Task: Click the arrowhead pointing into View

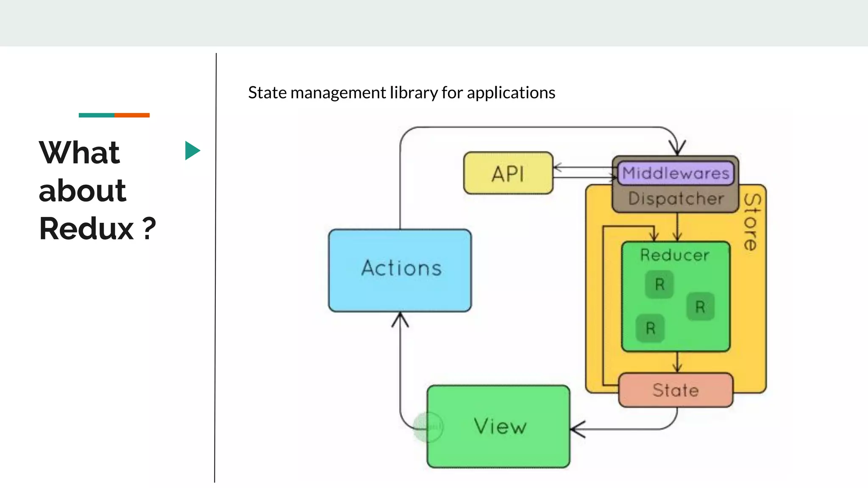Action: point(577,429)
